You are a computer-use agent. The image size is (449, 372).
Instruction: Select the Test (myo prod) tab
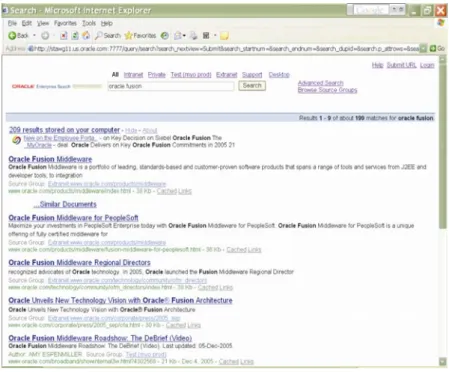click(191, 75)
